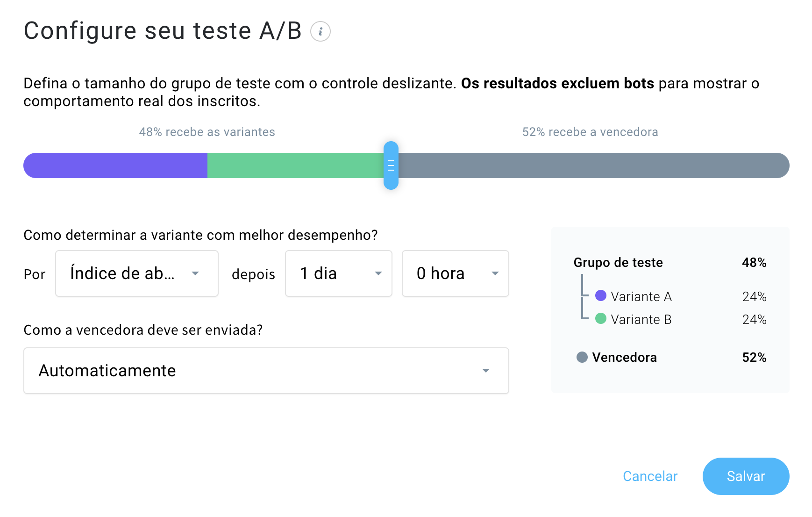Click the purple Variante A dot
812x517 pixels.
click(601, 295)
